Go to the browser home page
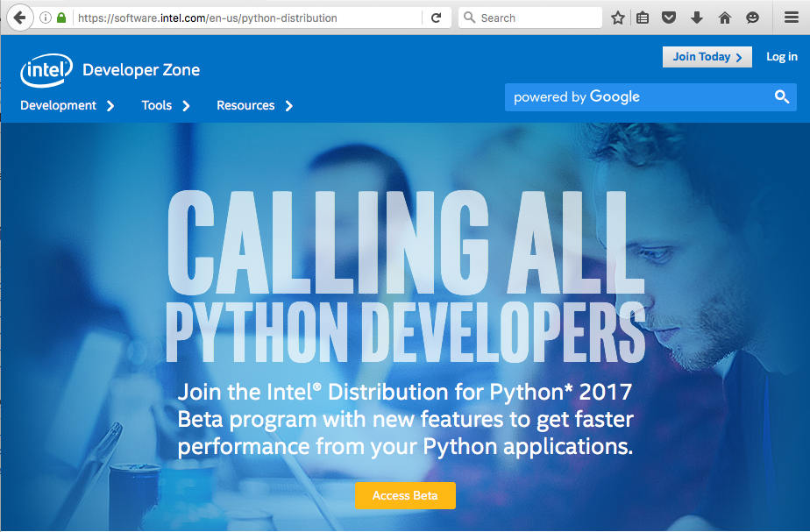This screenshot has height=532, width=810. (724, 18)
